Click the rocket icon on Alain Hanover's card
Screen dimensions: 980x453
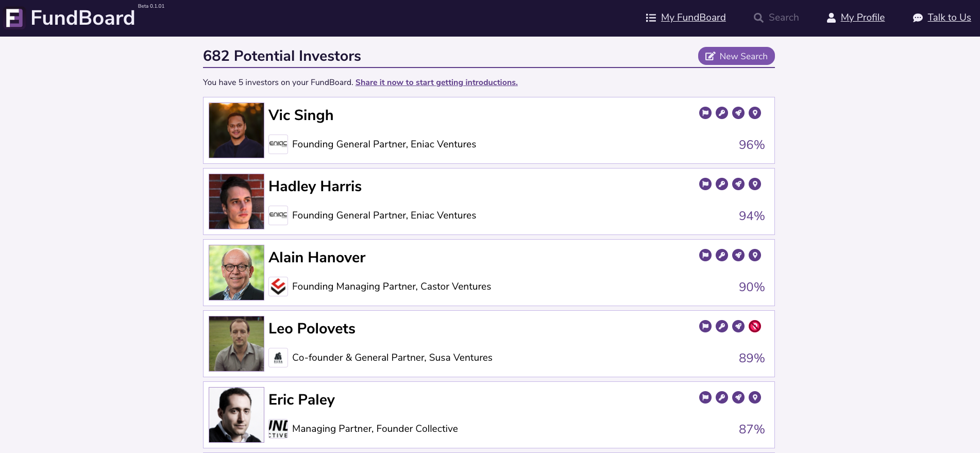click(738, 255)
